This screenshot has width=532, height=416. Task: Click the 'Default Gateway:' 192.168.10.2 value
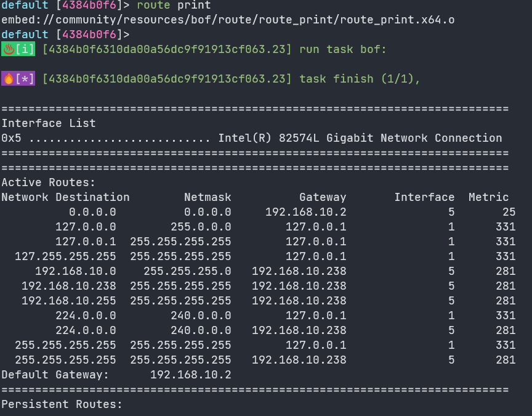(191, 375)
